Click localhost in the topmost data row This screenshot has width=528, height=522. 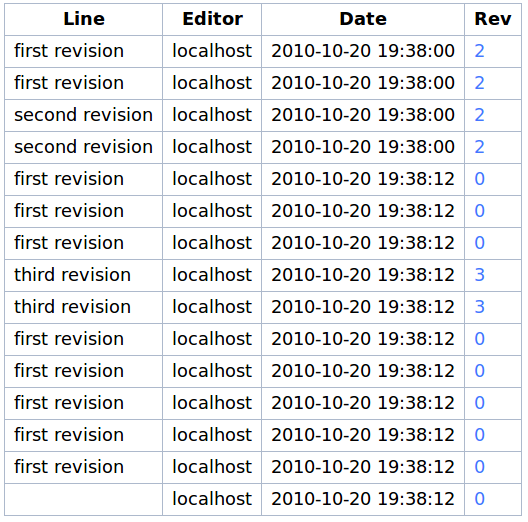[x=212, y=51]
